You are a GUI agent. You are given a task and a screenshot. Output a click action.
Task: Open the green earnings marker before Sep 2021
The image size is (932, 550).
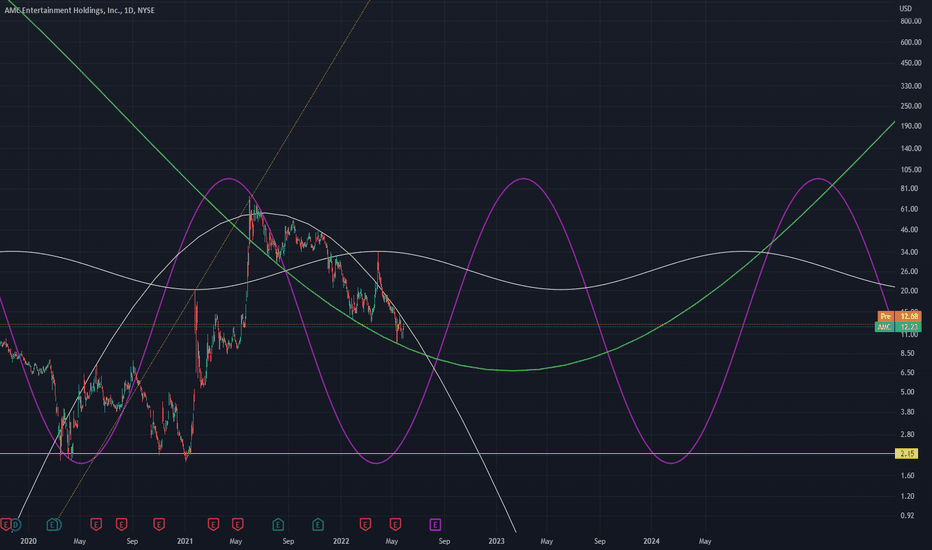point(278,524)
